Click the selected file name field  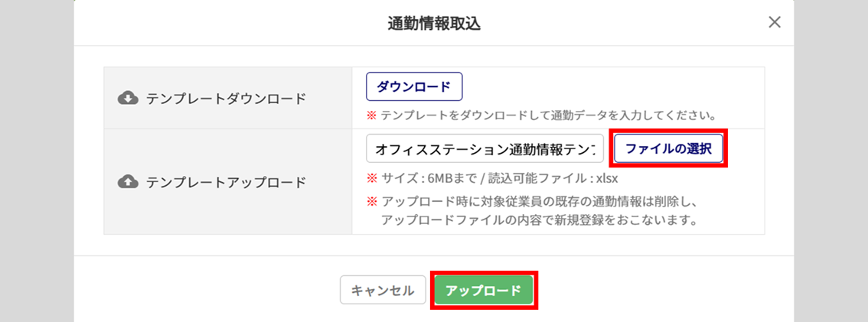pyautogui.click(x=485, y=149)
